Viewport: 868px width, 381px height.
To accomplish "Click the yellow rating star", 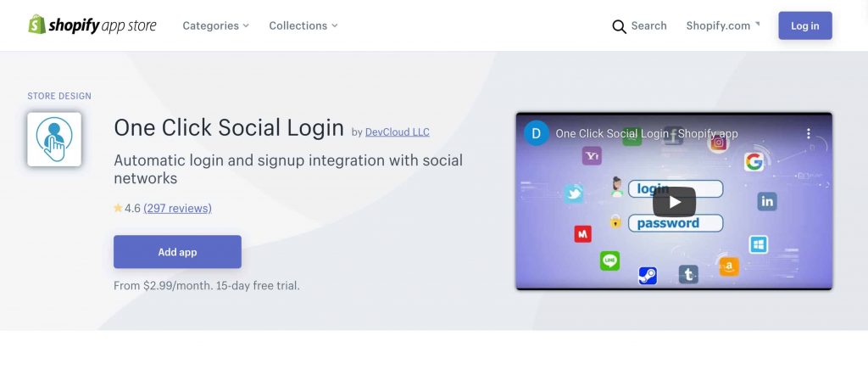I will tap(118, 208).
